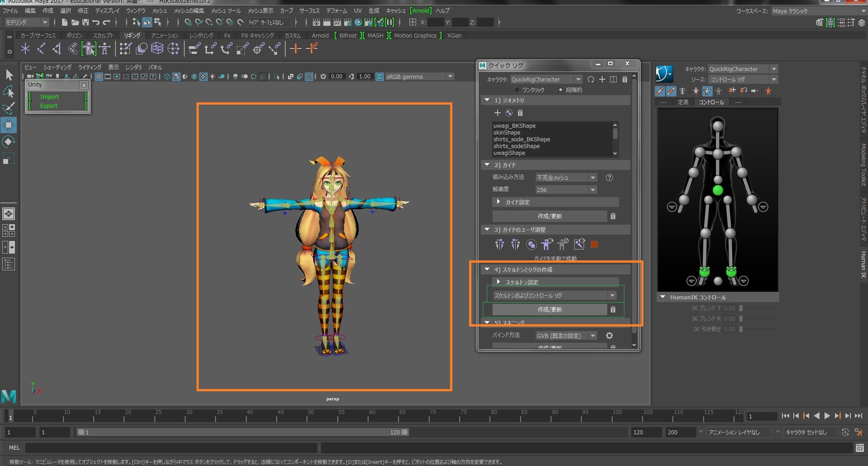
Task: Click the new scene icon
Action: [x=64, y=22]
